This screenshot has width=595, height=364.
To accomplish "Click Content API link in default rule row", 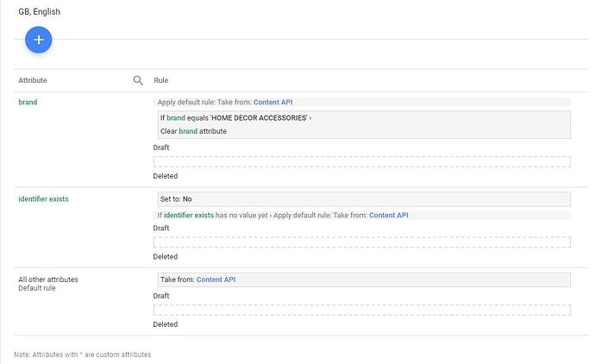I will (216, 279).
